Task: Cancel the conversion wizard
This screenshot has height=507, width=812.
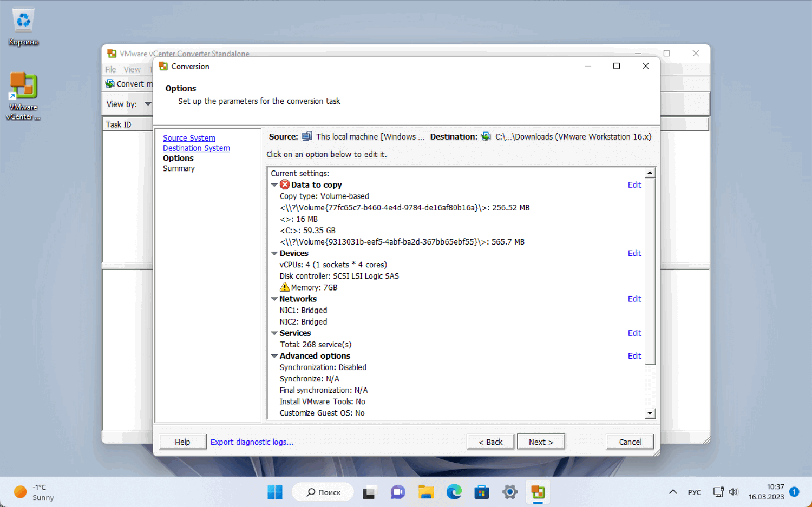Action: click(x=630, y=442)
